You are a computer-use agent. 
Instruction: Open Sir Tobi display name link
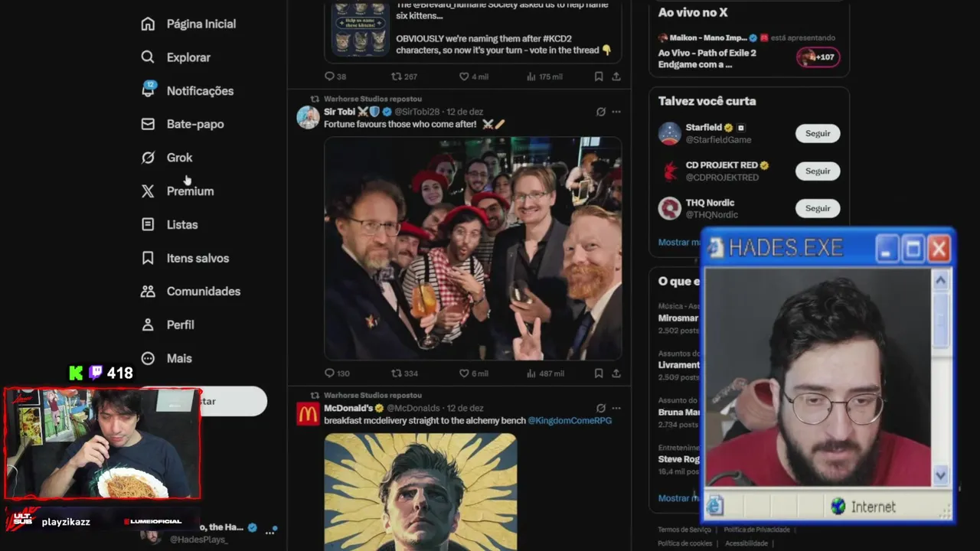(339, 112)
